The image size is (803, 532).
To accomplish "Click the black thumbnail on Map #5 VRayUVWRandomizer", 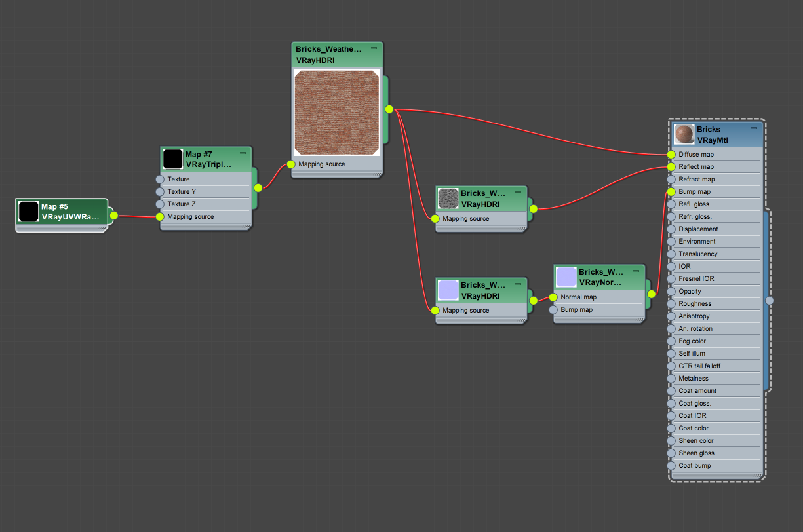I will click(28, 210).
